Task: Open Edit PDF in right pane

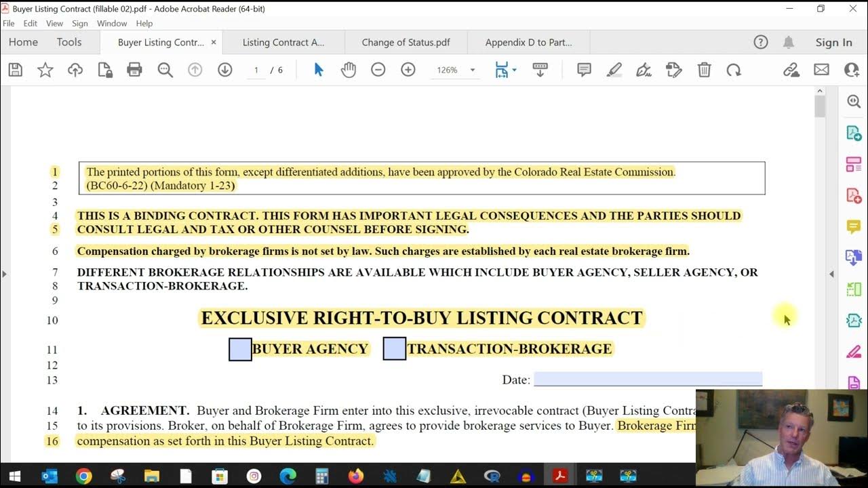Action: point(854,164)
